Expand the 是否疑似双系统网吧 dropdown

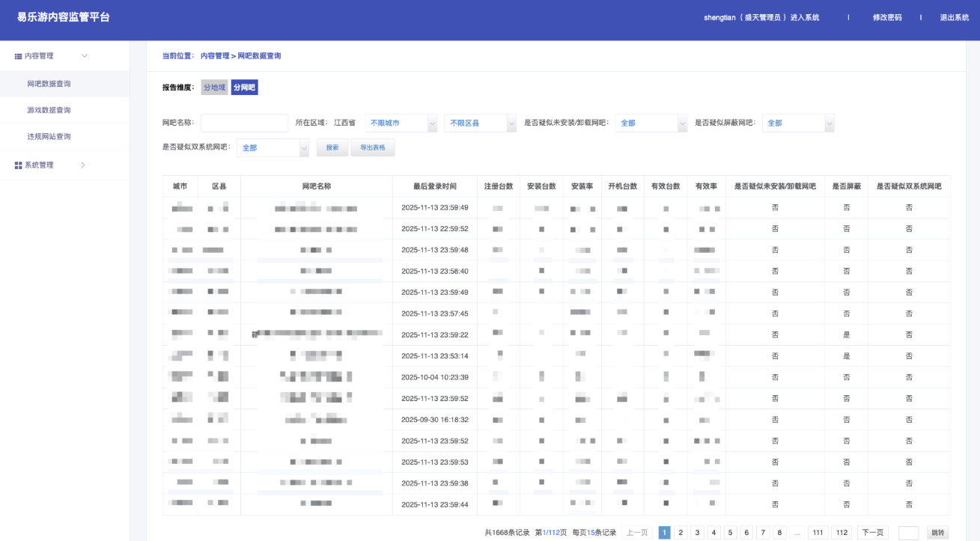point(273,148)
